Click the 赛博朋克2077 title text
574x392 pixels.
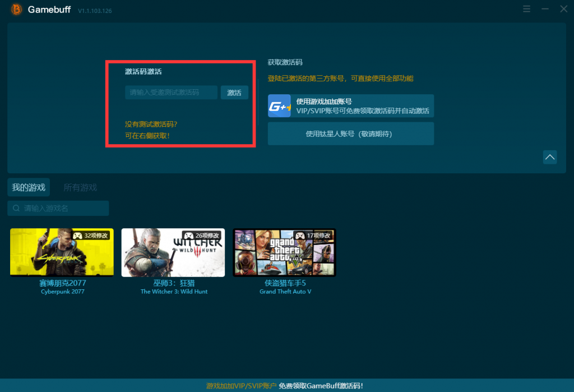pos(63,283)
